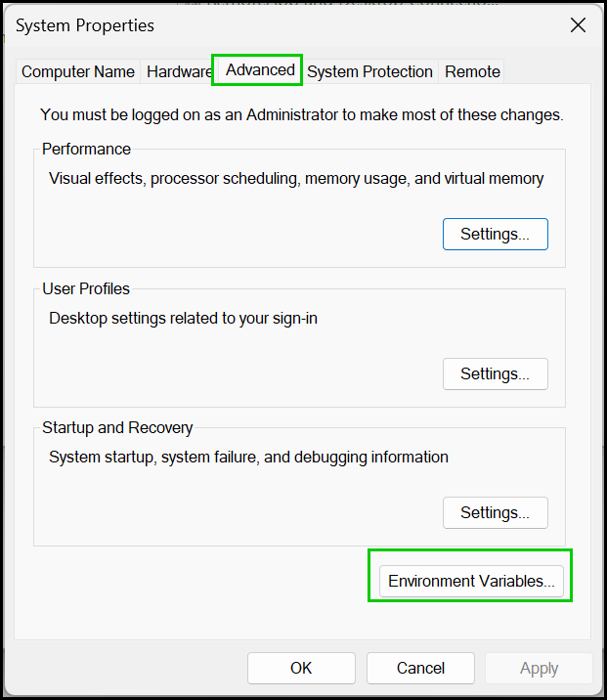Click the User Profiles group label
The image size is (607, 700).
click(x=86, y=288)
